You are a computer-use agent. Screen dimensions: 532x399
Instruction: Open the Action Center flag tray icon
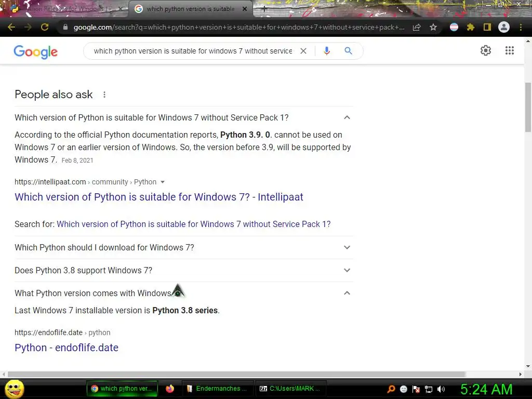point(416,389)
